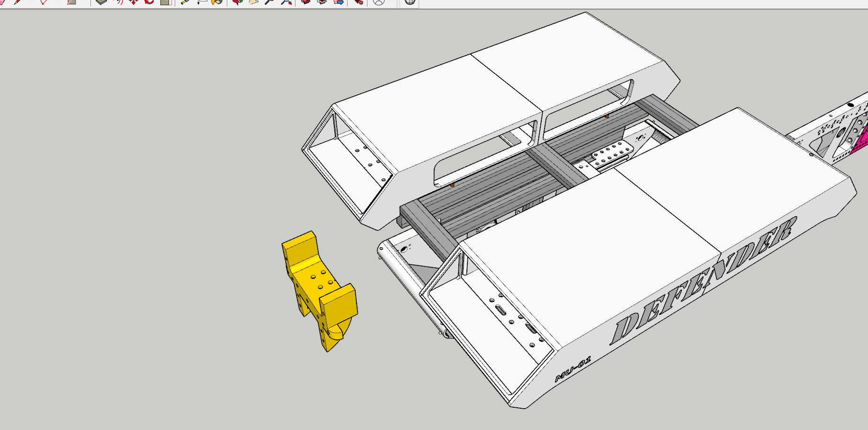Select the Scale tool
The image size is (868, 430).
165,1
